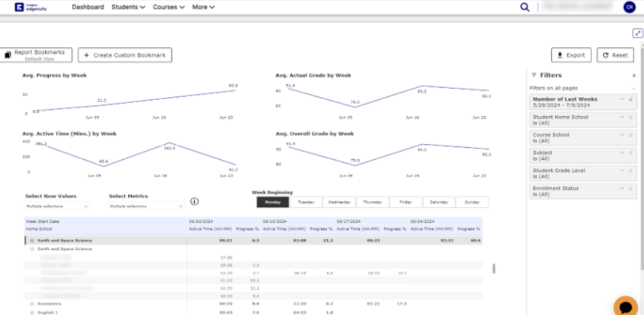Collapse the nested Earth and Space Science row
The width and height of the screenshot is (644, 315).
(32, 249)
